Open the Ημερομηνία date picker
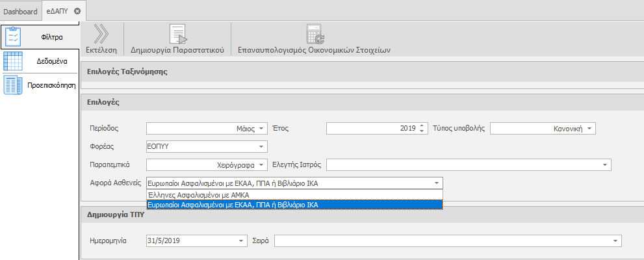The height and width of the screenshot is (260, 644). pos(241,241)
